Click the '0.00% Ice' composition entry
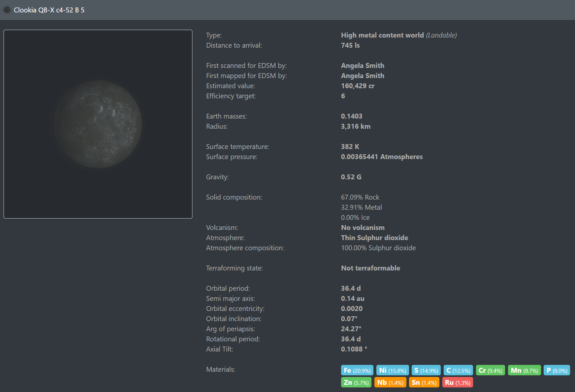Viewport: 575px width, 392px height. pos(355,218)
